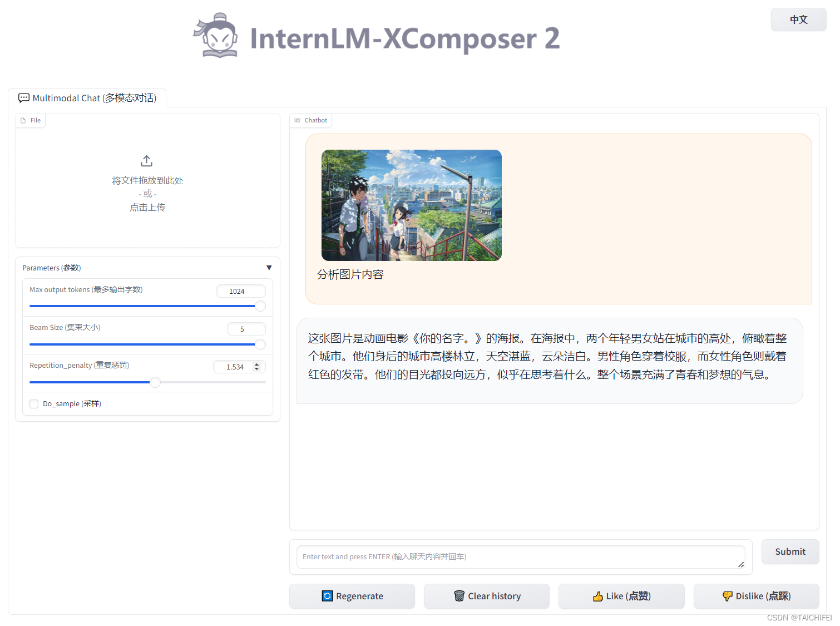Click the Repetition_penalty slider handle

pyautogui.click(x=155, y=382)
